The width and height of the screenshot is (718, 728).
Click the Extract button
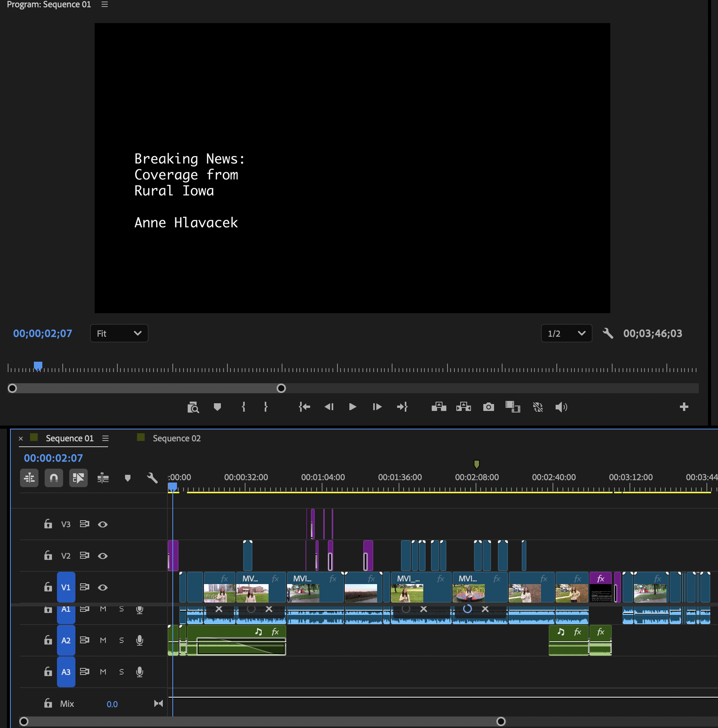[463, 407]
